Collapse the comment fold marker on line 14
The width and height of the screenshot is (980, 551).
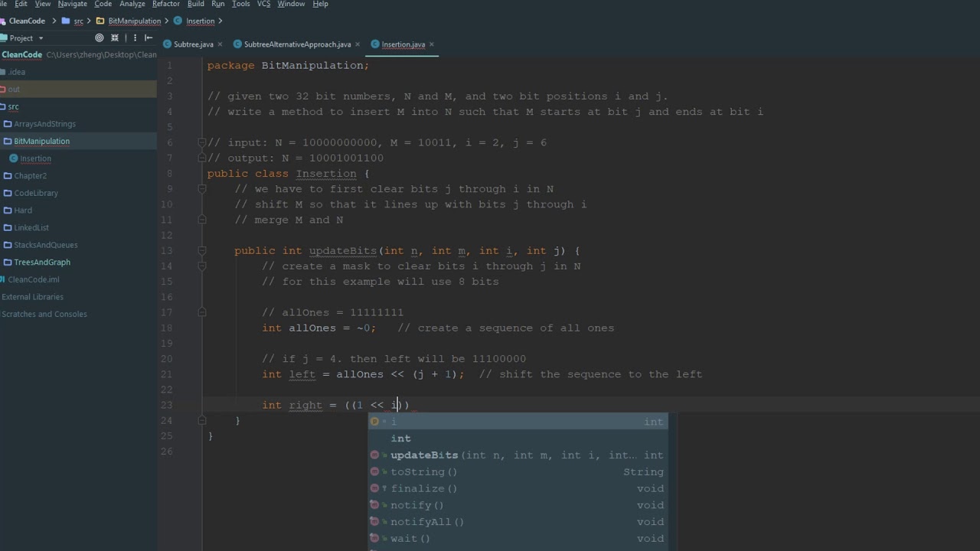tap(202, 266)
